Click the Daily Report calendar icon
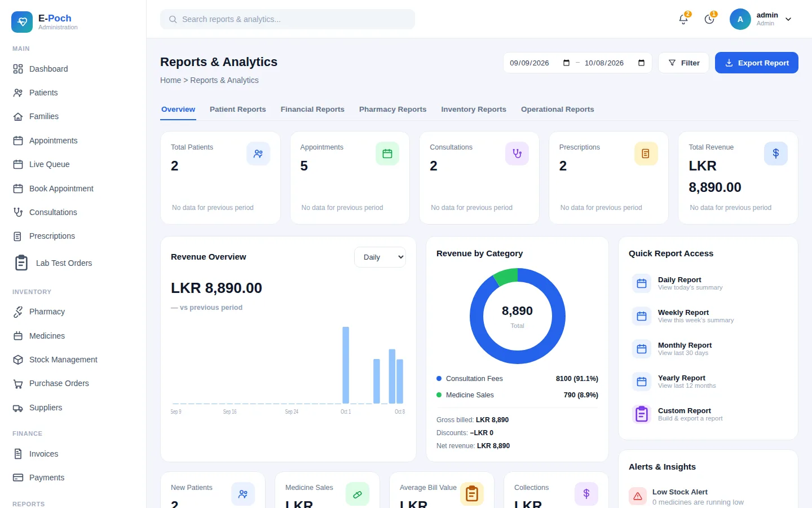812x508 pixels. tap(642, 283)
